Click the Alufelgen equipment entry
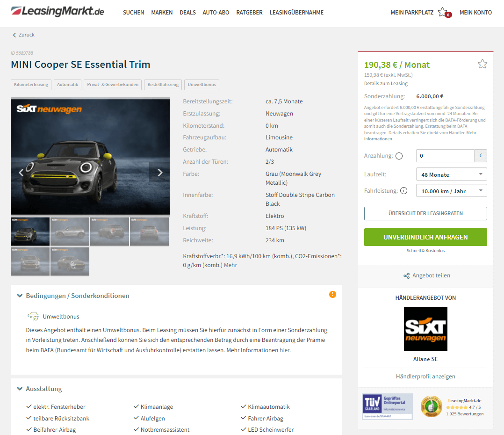The height and width of the screenshot is (435, 504). (x=153, y=418)
